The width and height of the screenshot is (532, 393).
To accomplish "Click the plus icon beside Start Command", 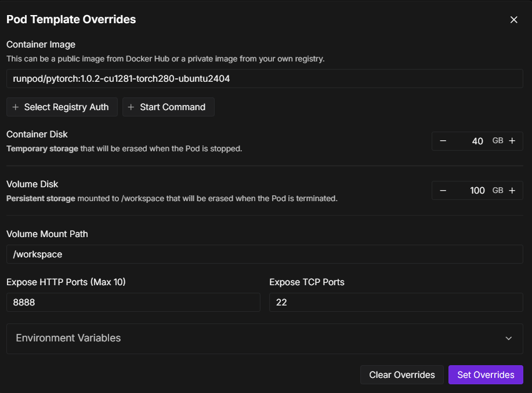I will pyautogui.click(x=131, y=107).
